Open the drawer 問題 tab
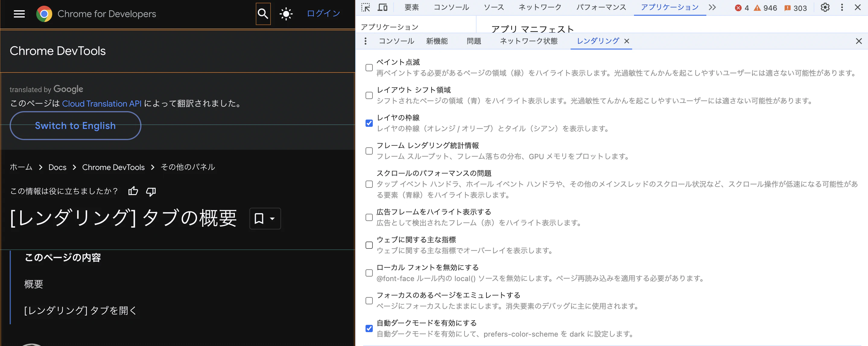This screenshot has height=346, width=868. coord(474,41)
